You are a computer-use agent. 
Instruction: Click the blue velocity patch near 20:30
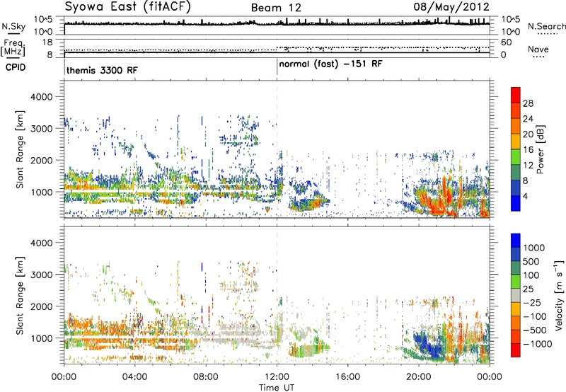point(429,346)
